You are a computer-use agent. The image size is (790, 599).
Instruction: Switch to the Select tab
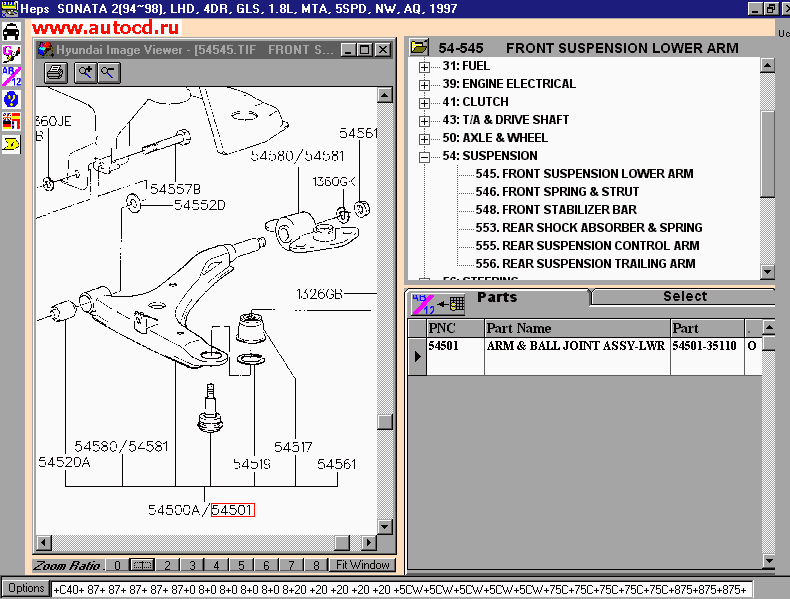pyautogui.click(x=685, y=296)
